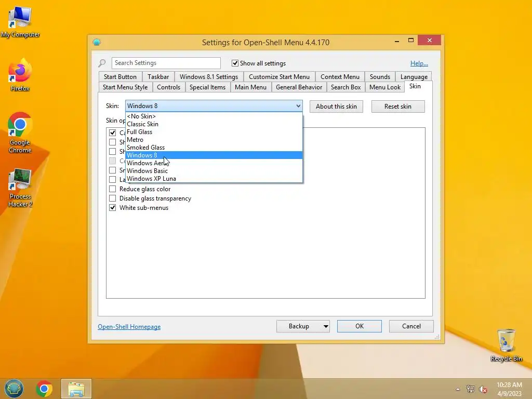The image size is (532, 399).
Task: Select Full Glass skin
Action: pos(214,131)
